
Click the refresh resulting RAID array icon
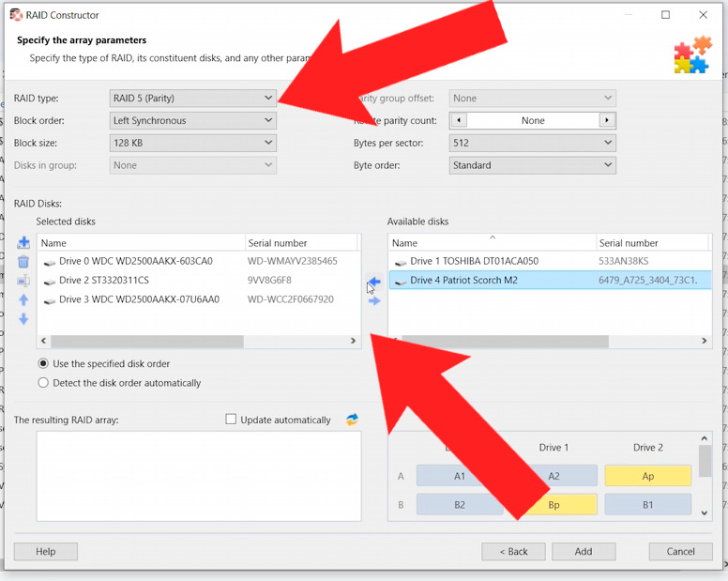353,420
